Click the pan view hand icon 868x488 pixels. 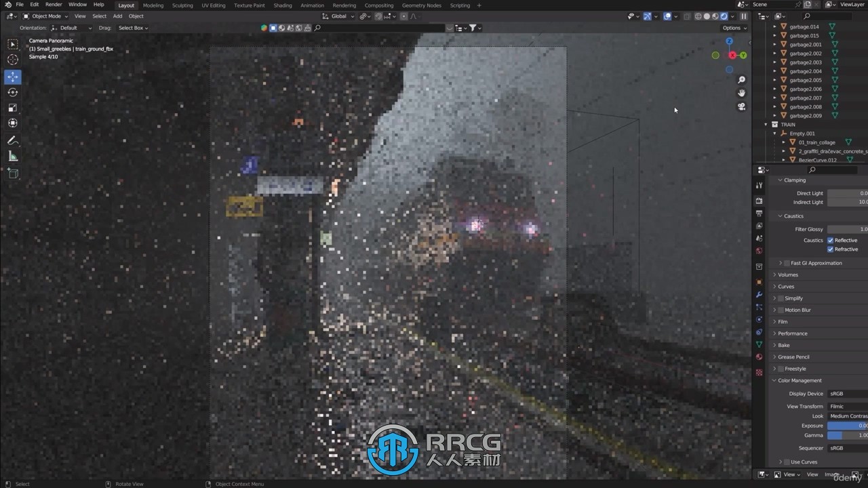point(742,93)
